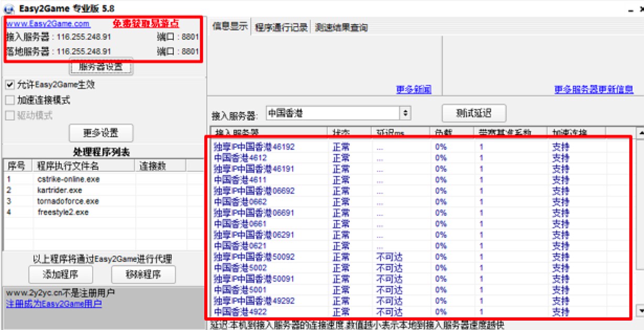Enable the 允许Easy2Game生效 checkbox
Viewport: 644px width, 330px height.
click(9, 85)
